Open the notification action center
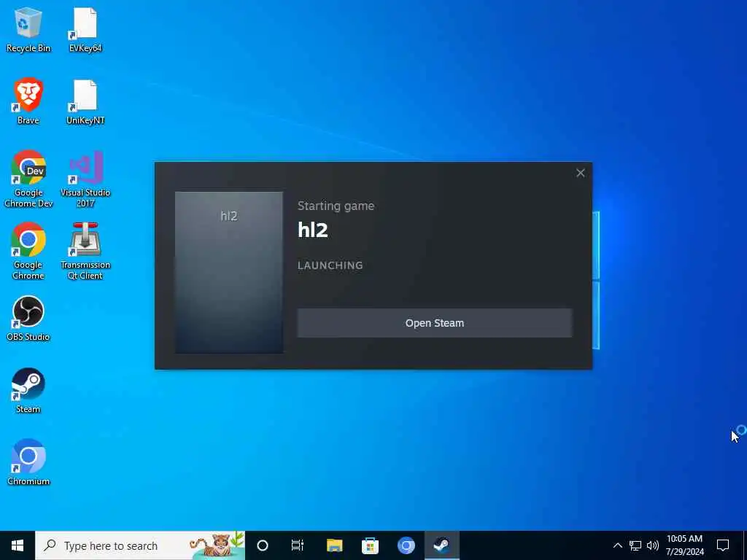This screenshot has width=747, height=560. point(723,545)
